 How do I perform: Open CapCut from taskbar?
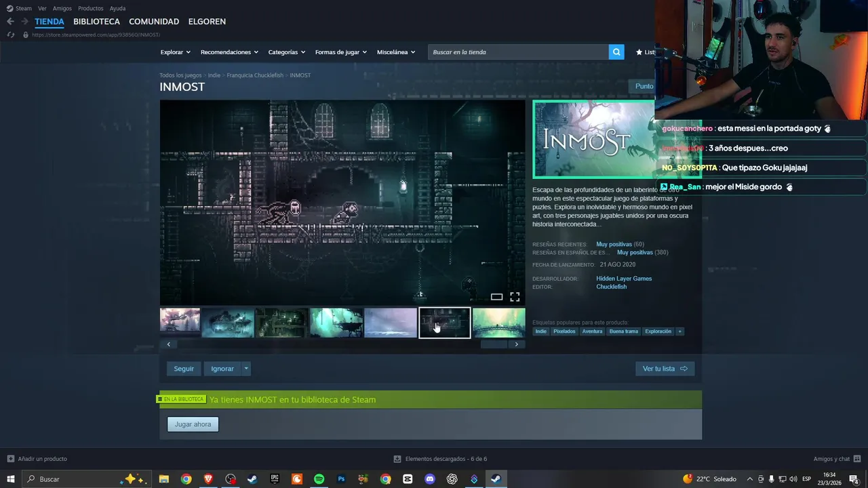click(x=408, y=479)
